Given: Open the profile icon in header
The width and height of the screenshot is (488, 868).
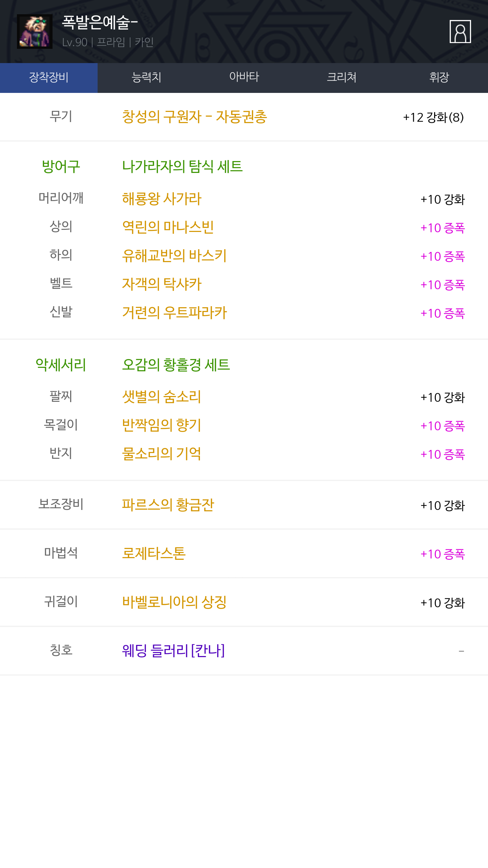Looking at the screenshot, I should tap(460, 32).
